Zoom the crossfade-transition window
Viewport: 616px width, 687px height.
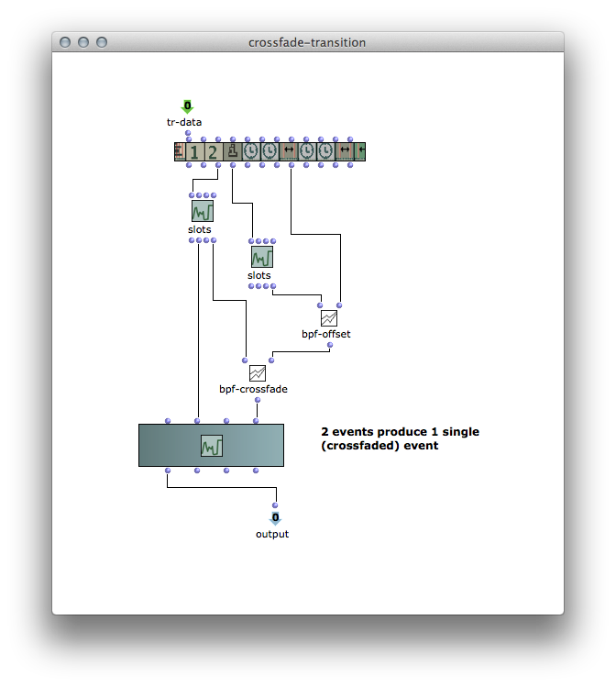pyautogui.click(x=102, y=42)
